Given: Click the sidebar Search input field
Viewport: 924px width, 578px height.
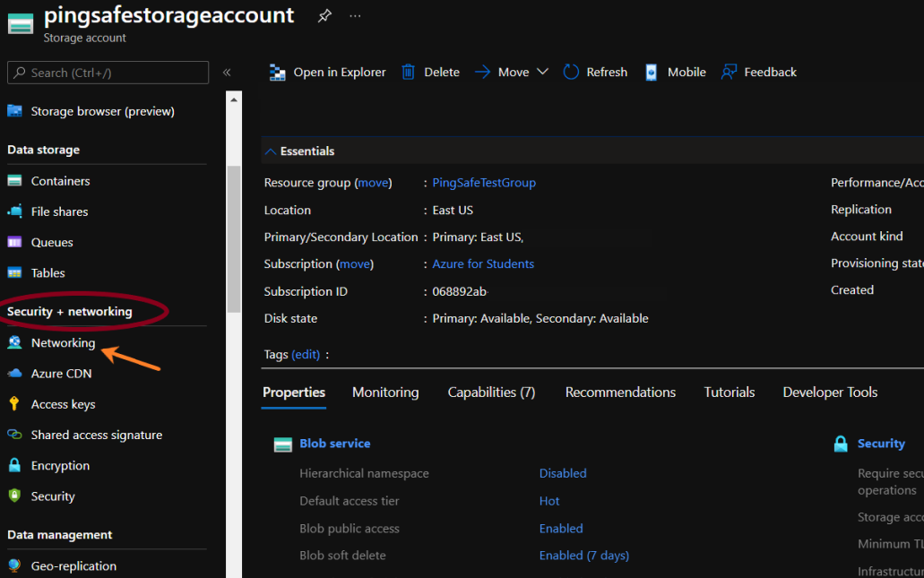Looking at the screenshot, I should click(108, 73).
